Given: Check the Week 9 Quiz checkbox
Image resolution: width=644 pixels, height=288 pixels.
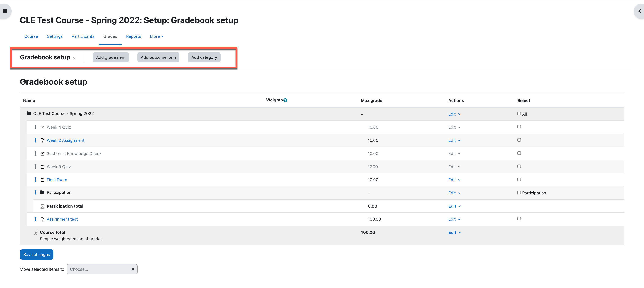Looking at the screenshot, I should click(519, 167).
